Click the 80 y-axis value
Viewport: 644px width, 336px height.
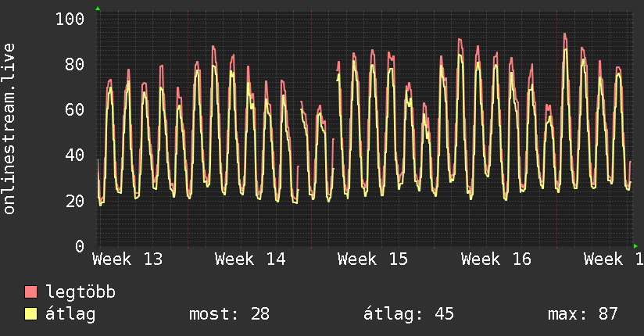pos(75,65)
